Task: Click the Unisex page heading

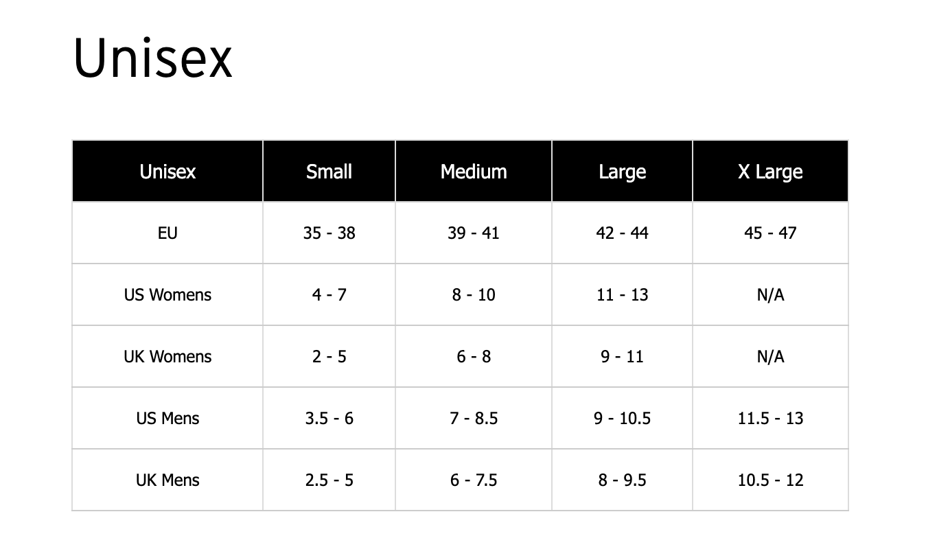Action: coord(152,58)
